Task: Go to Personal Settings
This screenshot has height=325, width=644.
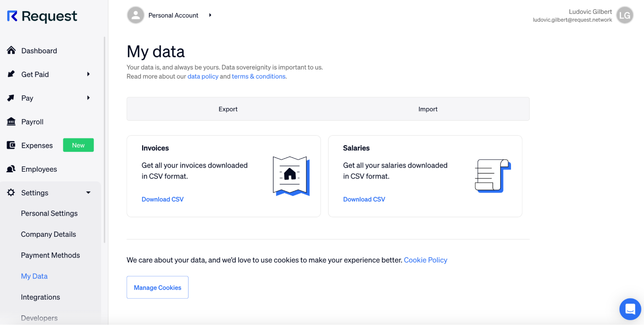Action: (49, 213)
